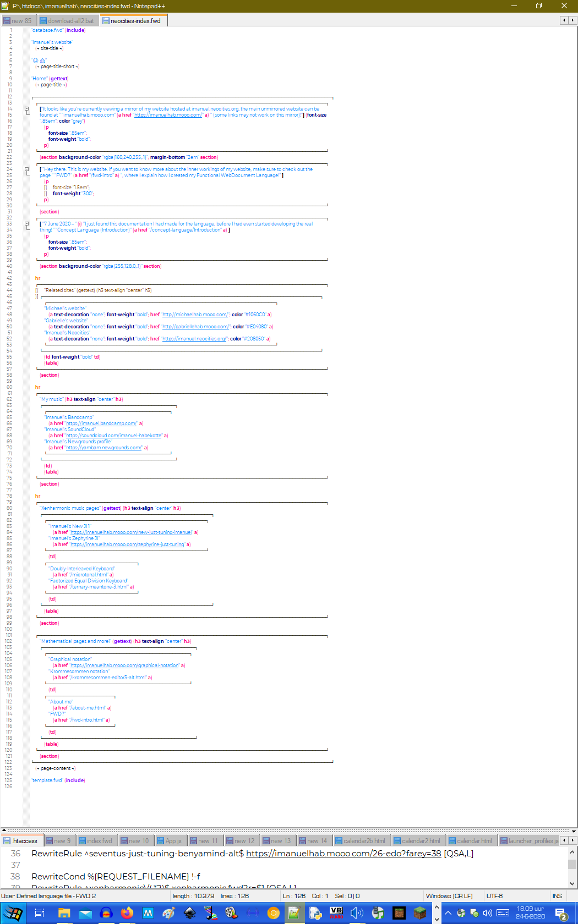The image size is (578, 924).
Task: Click the Windows (CR LF) status field
Action: [449, 896]
